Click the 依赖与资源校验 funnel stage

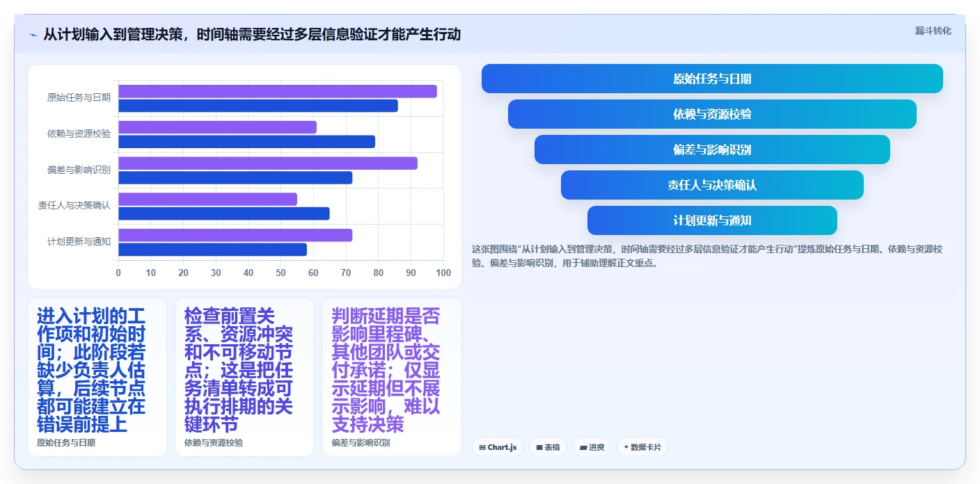point(712,114)
